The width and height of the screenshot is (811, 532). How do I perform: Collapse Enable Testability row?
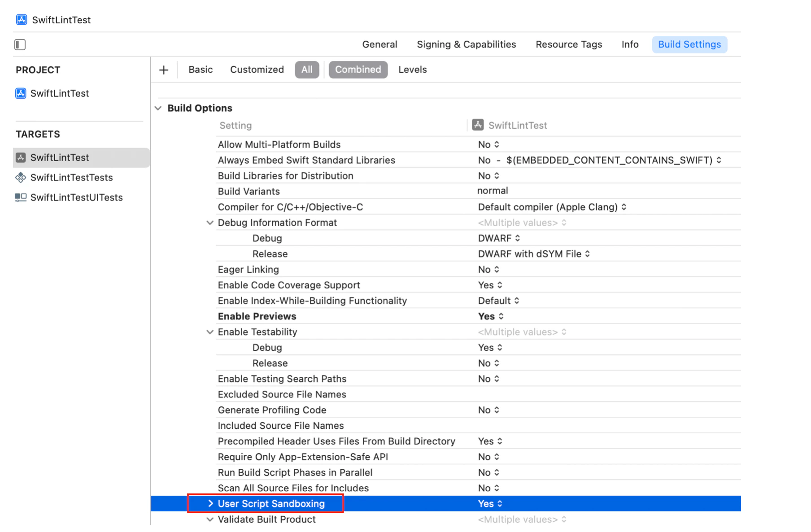click(209, 332)
